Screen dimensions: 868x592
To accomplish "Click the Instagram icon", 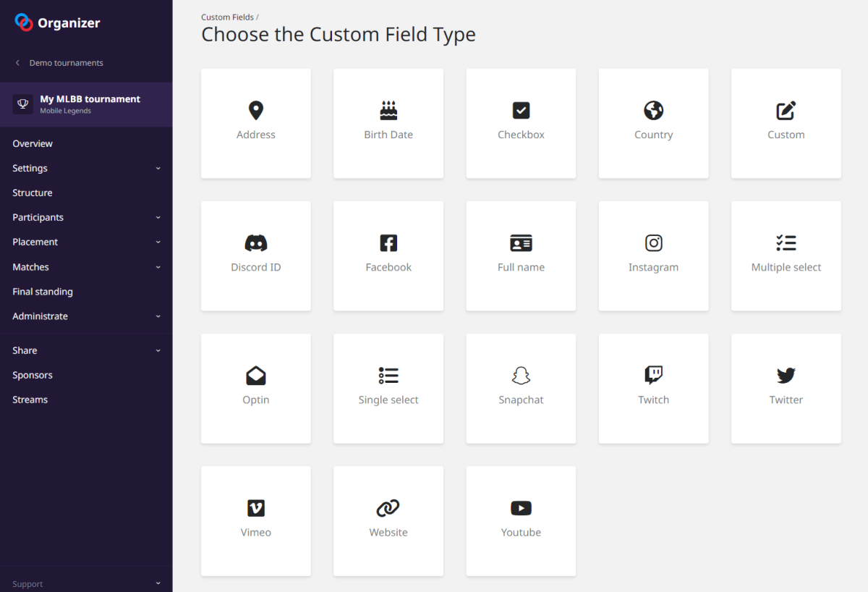I will (653, 243).
